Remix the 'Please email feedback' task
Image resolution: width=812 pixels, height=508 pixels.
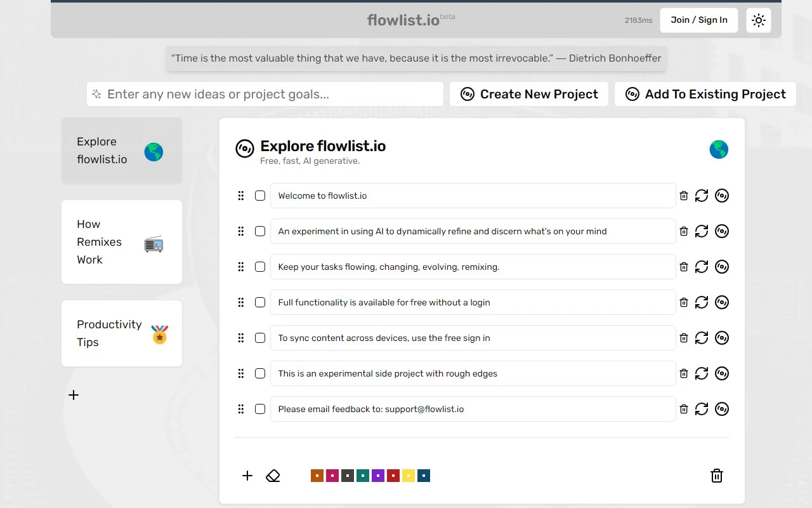coord(722,409)
